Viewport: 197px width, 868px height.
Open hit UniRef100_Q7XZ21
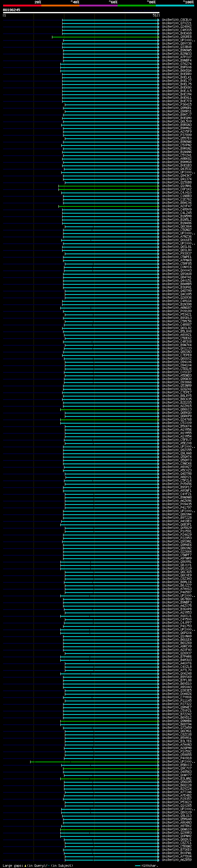click(176, 23)
